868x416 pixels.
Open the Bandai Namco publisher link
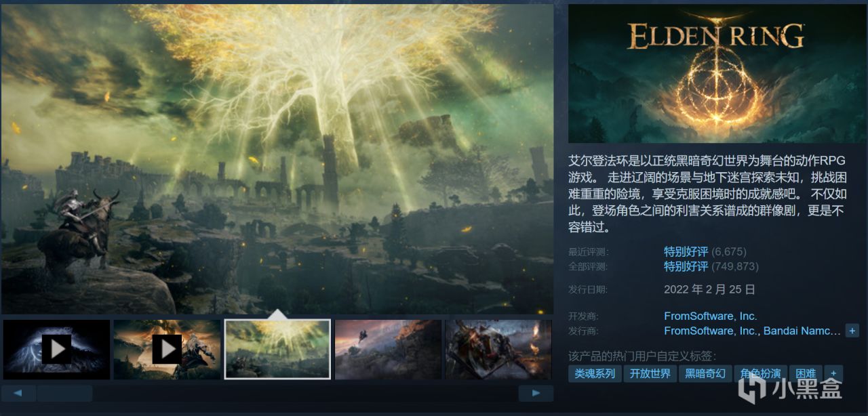click(x=802, y=331)
